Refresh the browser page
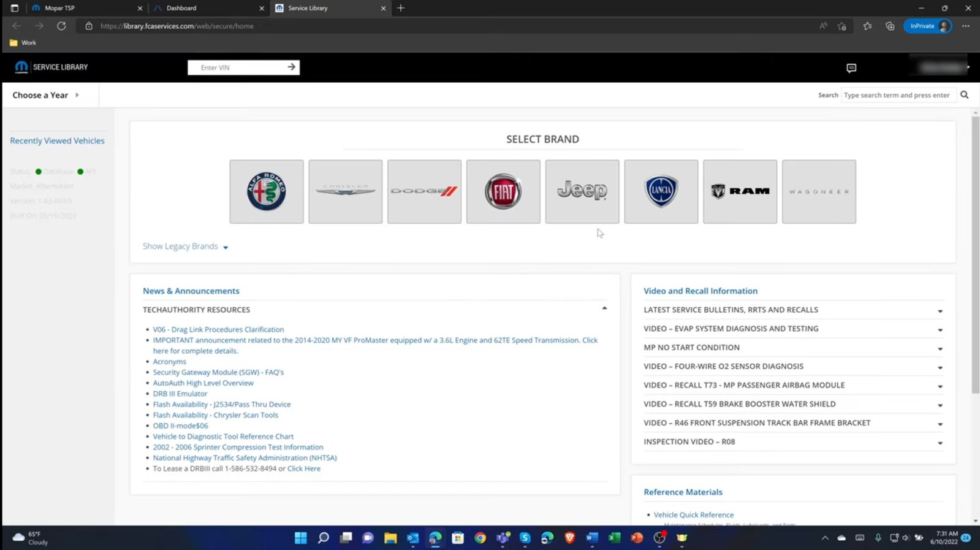The width and height of the screenshot is (980, 550). pos(61,26)
